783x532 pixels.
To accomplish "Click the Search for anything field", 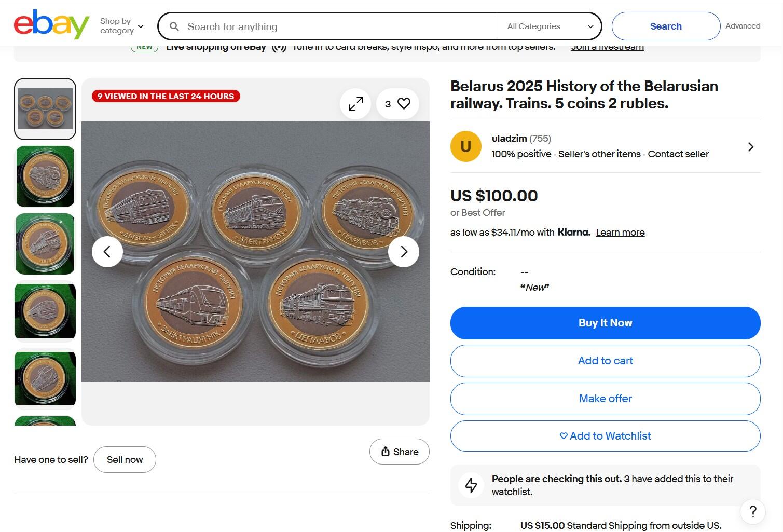I will (340, 26).
